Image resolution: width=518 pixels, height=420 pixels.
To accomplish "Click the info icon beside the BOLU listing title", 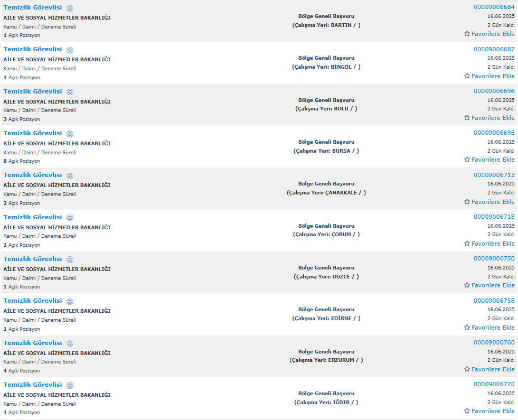I will 70,92.
